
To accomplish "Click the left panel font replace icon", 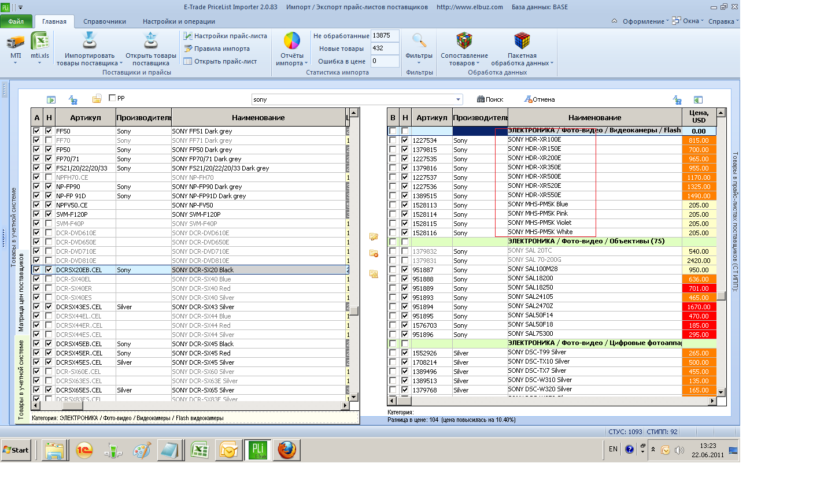I will (x=73, y=99).
